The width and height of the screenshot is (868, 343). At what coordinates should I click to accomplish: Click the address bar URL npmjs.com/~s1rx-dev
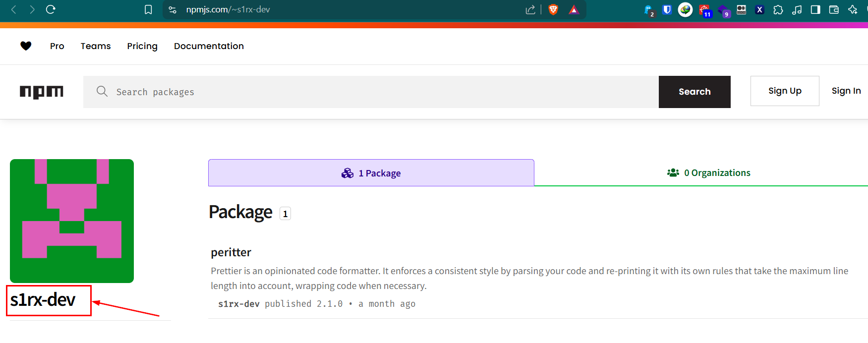click(228, 9)
